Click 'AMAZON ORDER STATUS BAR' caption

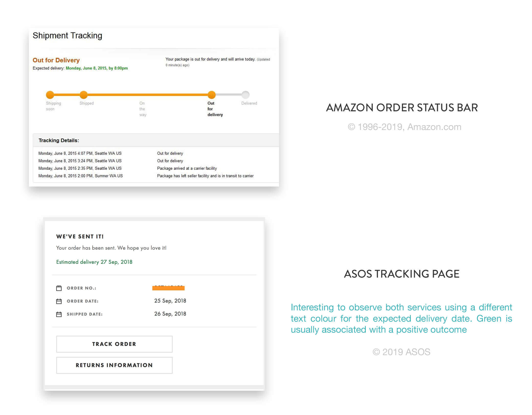click(402, 108)
